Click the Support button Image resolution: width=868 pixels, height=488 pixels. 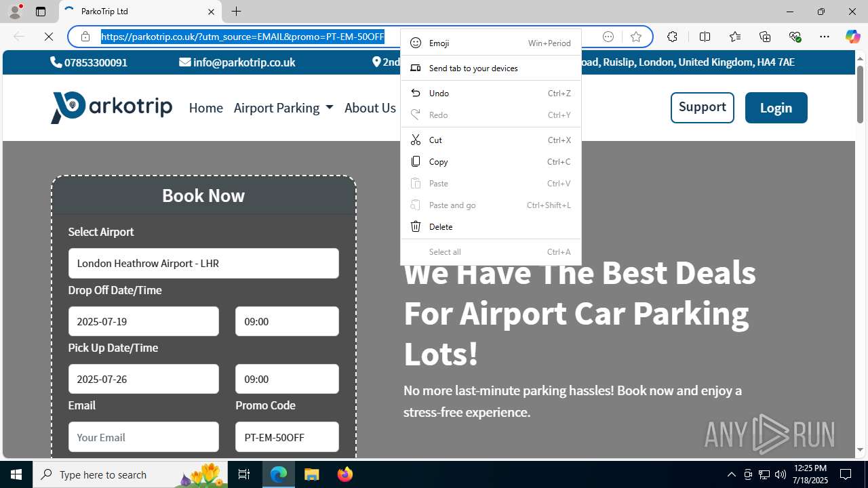(702, 107)
